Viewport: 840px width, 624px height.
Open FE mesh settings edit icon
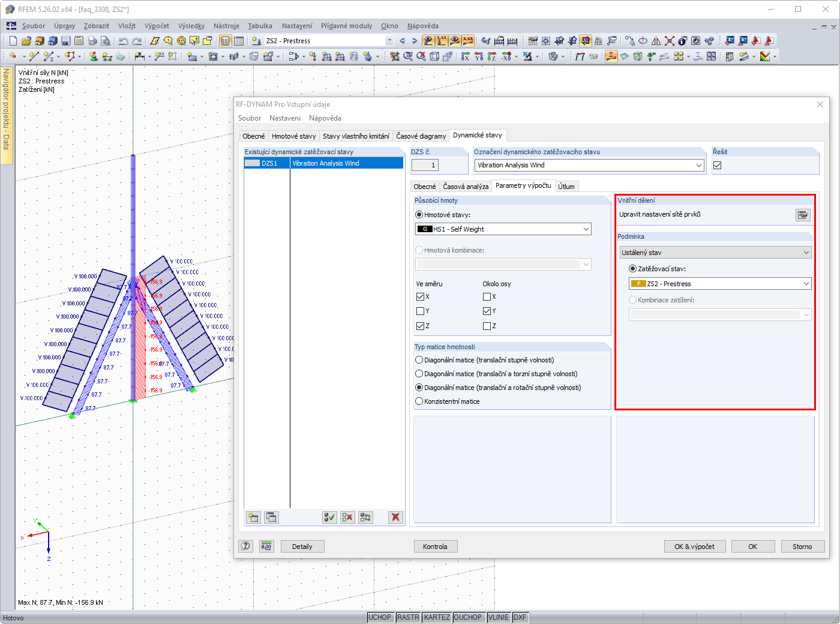point(803,215)
